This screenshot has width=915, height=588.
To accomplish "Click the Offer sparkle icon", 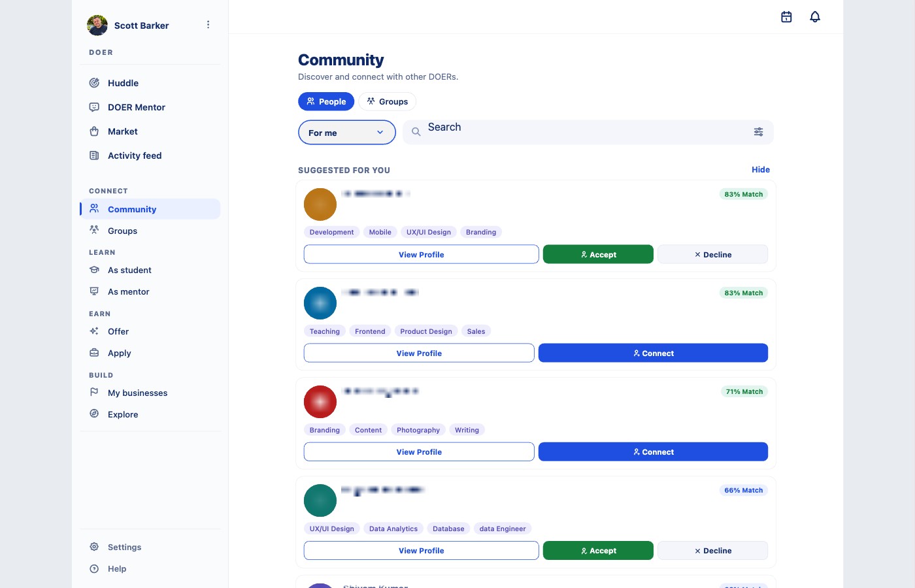I will click(94, 331).
